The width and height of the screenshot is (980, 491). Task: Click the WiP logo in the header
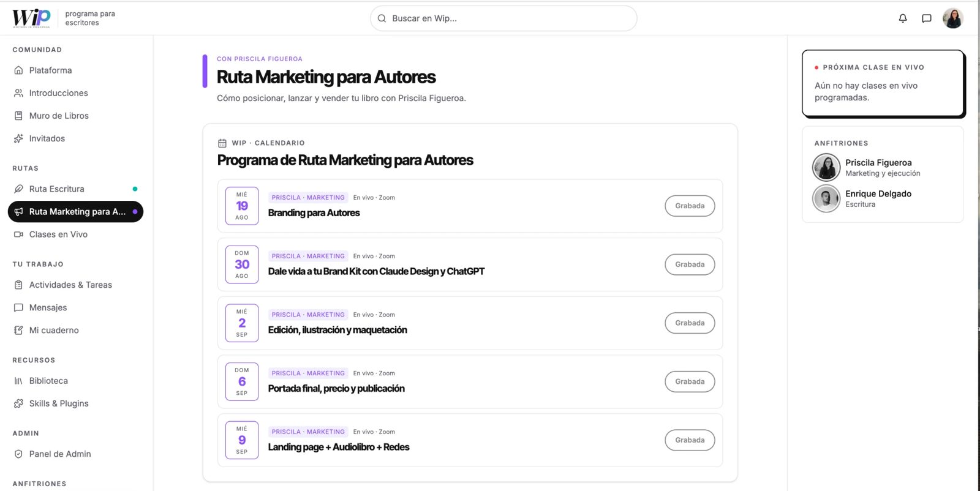click(31, 18)
